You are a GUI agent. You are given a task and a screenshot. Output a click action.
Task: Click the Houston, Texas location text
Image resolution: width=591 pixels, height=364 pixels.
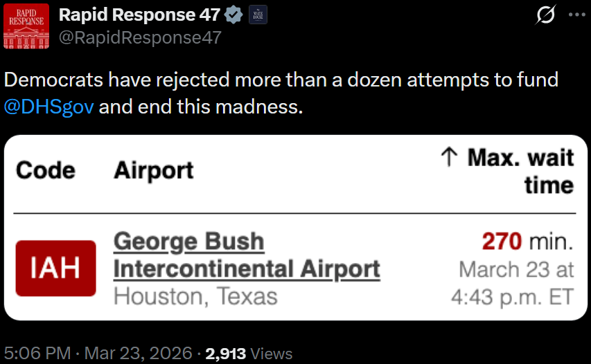195,296
